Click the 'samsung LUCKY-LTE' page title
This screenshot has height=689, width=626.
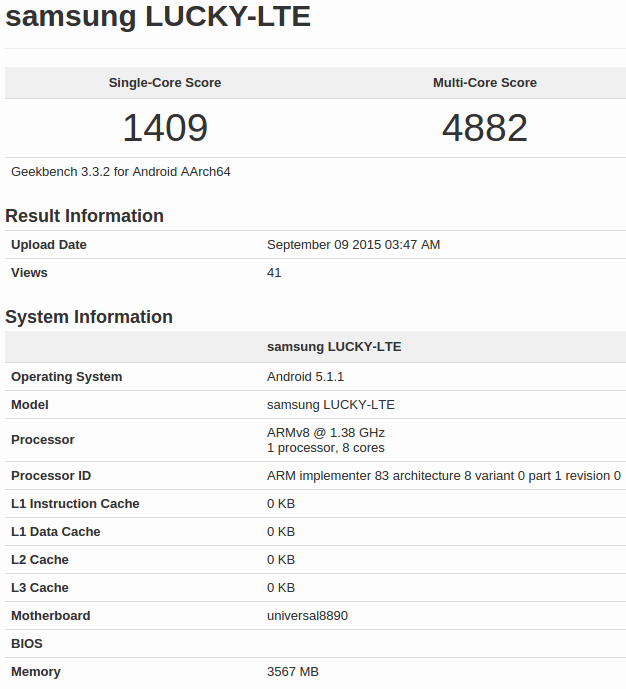click(x=158, y=17)
